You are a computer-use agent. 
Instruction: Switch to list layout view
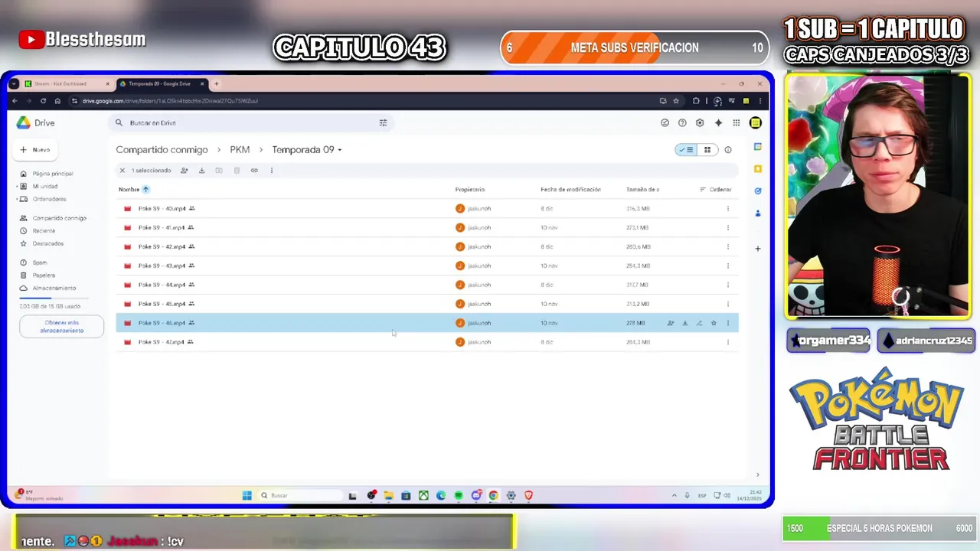(x=686, y=150)
